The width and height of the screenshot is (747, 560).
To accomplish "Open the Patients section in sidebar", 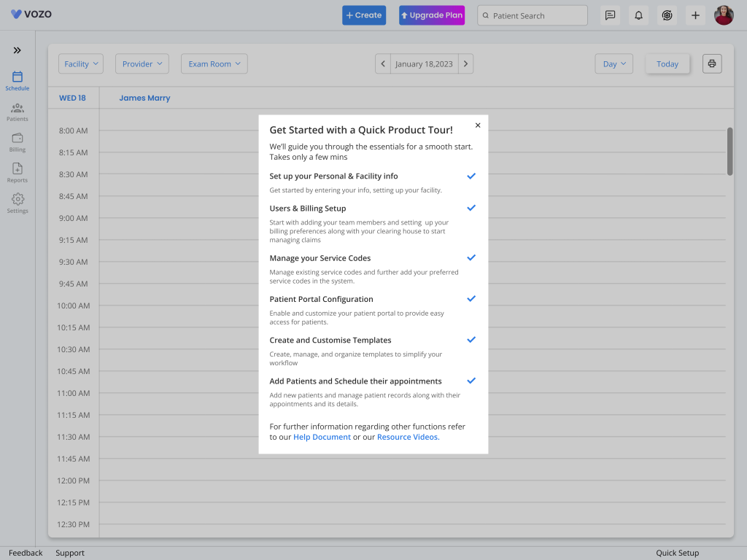I will pos(18,112).
